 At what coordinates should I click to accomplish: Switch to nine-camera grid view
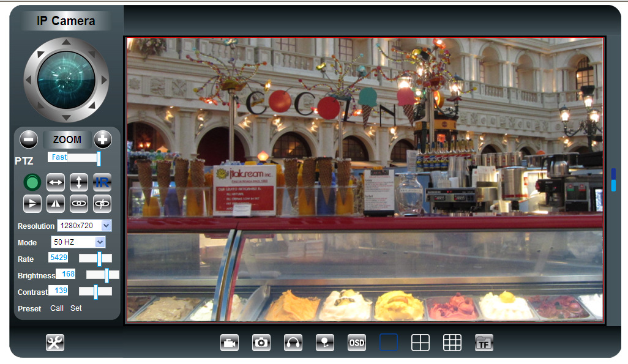pyautogui.click(x=452, y=343)
